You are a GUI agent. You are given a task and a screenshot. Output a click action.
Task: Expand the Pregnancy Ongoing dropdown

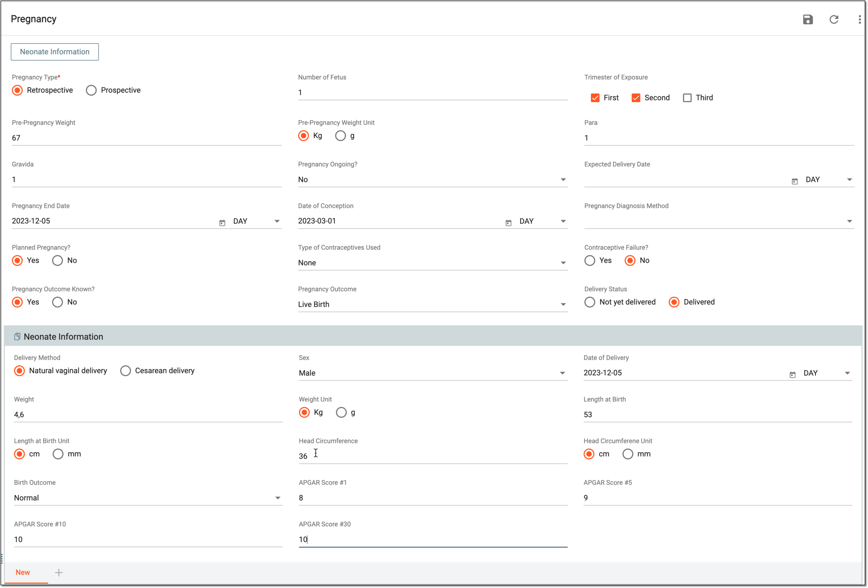(x=433, y=180)
